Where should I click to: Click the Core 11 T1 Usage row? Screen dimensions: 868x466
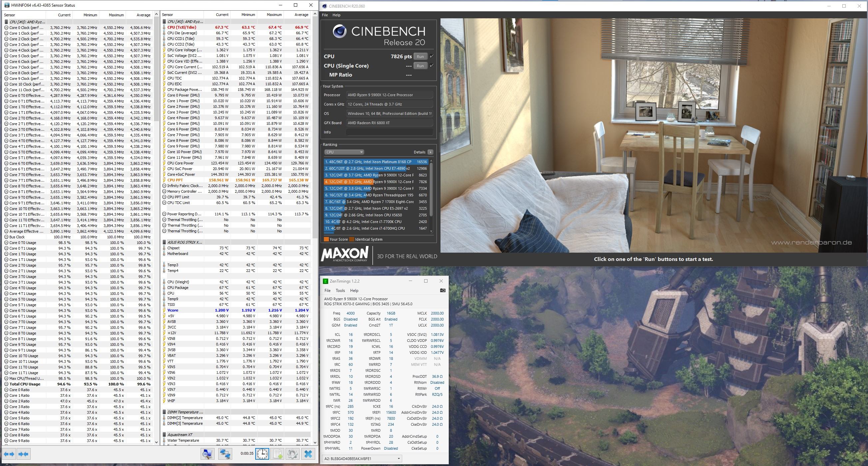pos(78,373)
